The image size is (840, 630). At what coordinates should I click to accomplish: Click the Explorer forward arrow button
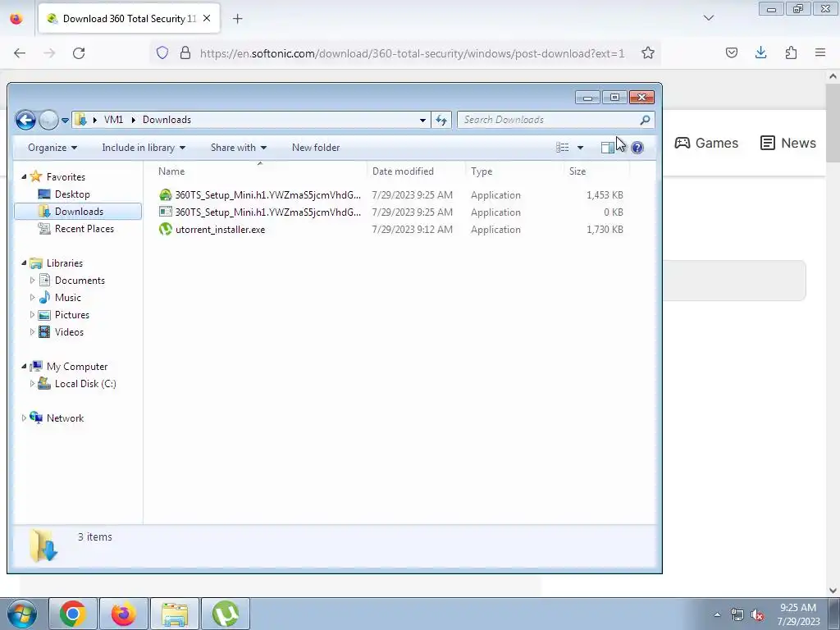tap(48, 120)
